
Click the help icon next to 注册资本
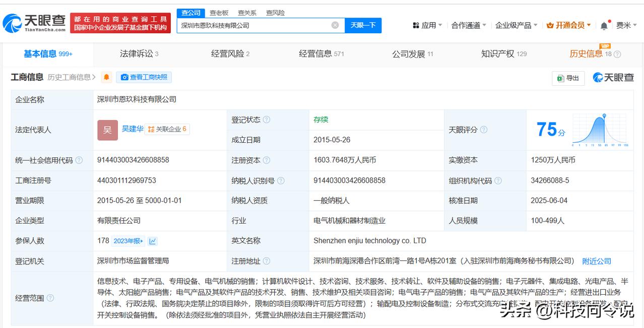(x=267, y=160)
